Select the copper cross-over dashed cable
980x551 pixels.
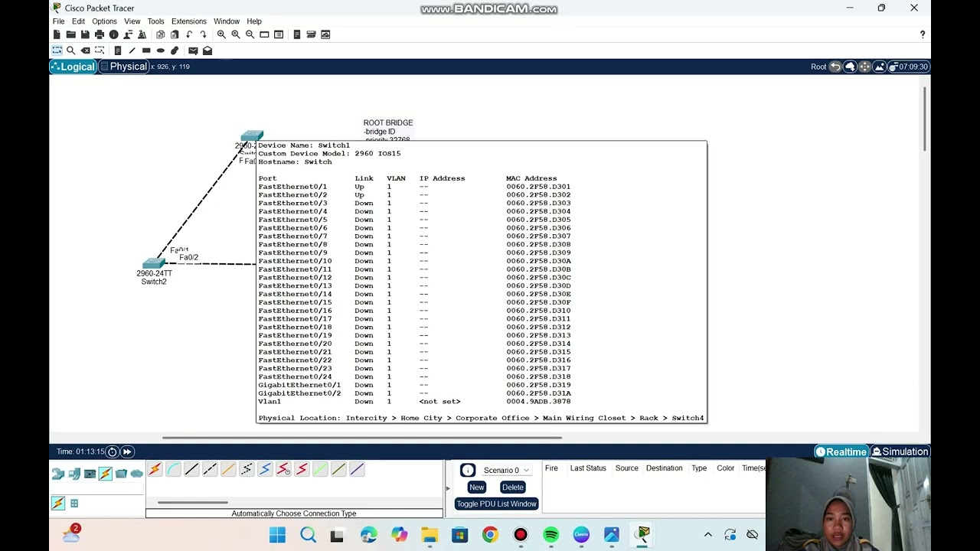pos(210,469)
